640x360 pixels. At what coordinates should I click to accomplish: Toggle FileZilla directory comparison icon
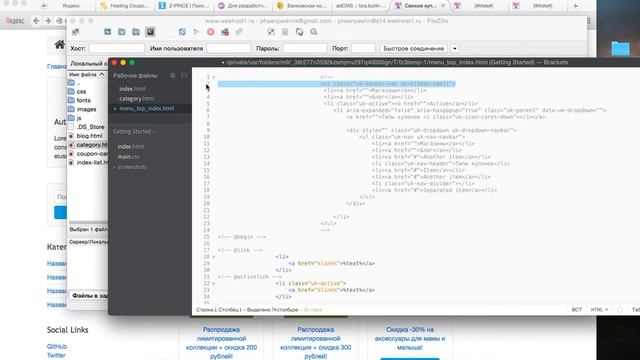(285, 32)
